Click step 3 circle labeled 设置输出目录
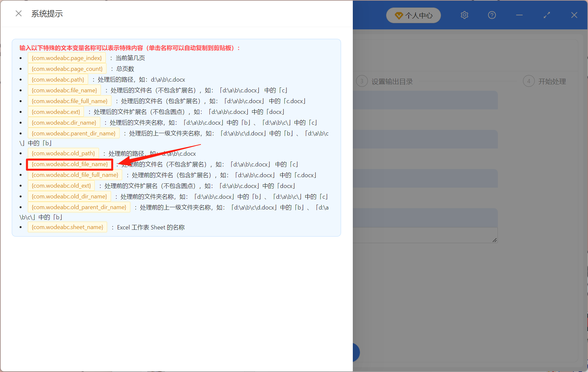 click(x=362, y=81)
